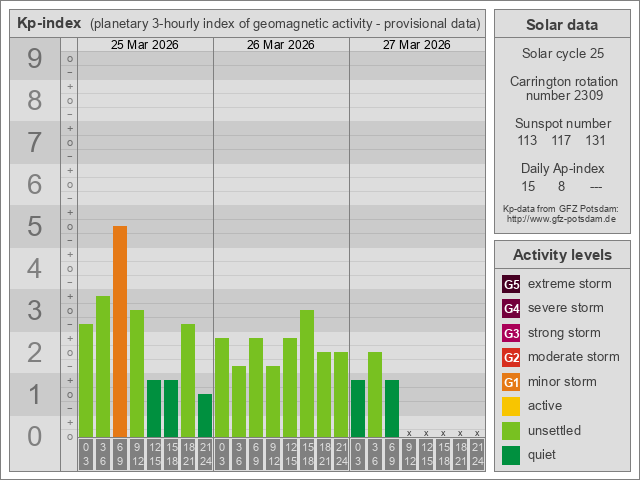Viewport: 640px width, 480px height.
Task: Click the 9 label on the Kp axis
Action: click(34, 60)
